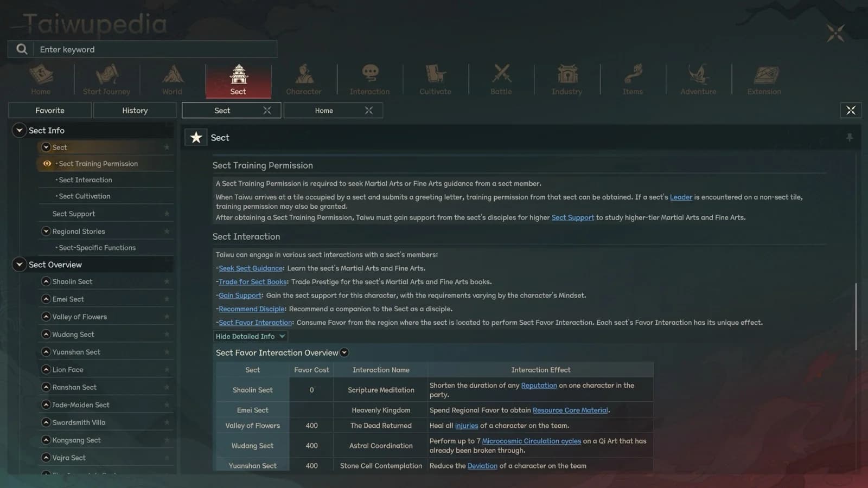Favorite the Shaolin Sect entry
The height and width of the screenshot is (488, 868).
(167, 281)
